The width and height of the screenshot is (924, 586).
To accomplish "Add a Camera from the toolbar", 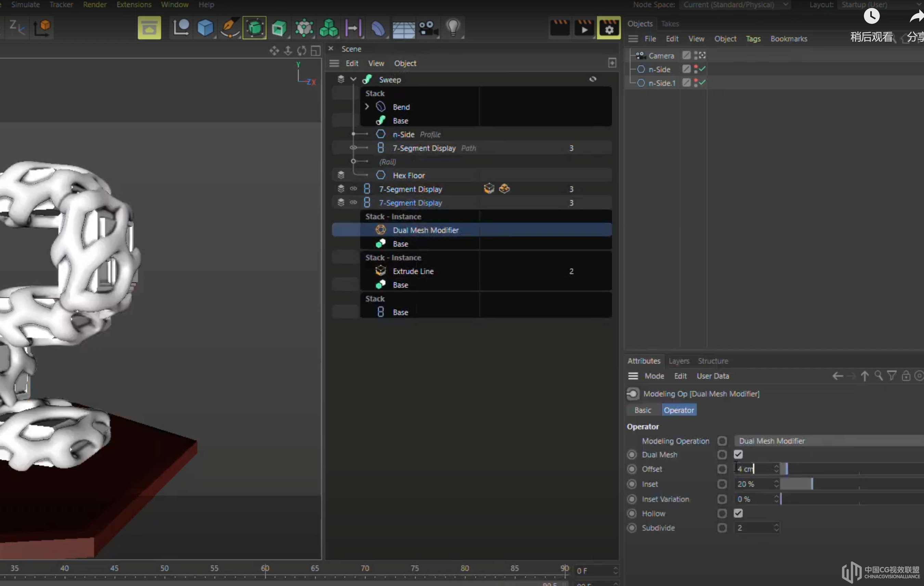I will [428, 28].
